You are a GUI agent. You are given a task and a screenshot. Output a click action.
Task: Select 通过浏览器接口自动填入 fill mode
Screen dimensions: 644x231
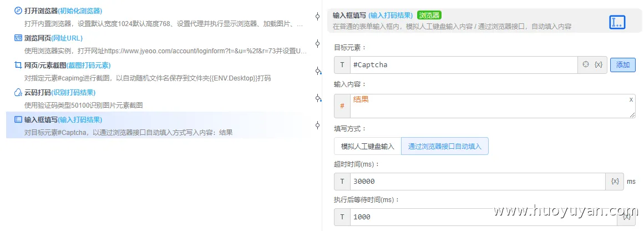coord(444,146)
